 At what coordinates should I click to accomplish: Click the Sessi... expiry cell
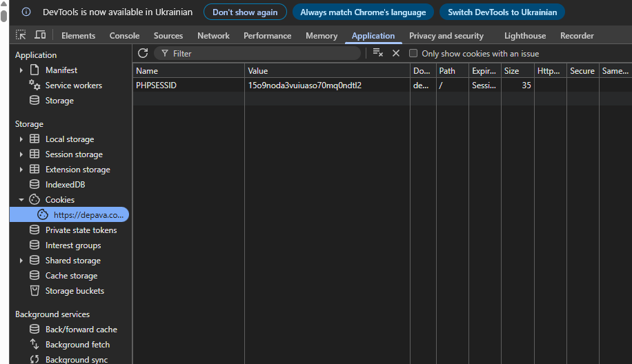click(484, 85)
